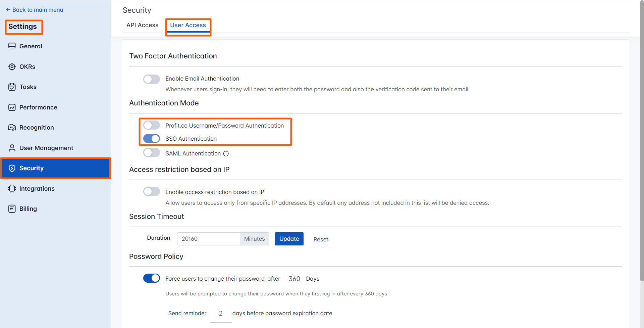Enable access restriction based on IP
644x328 pixels.
coord(151,191)
